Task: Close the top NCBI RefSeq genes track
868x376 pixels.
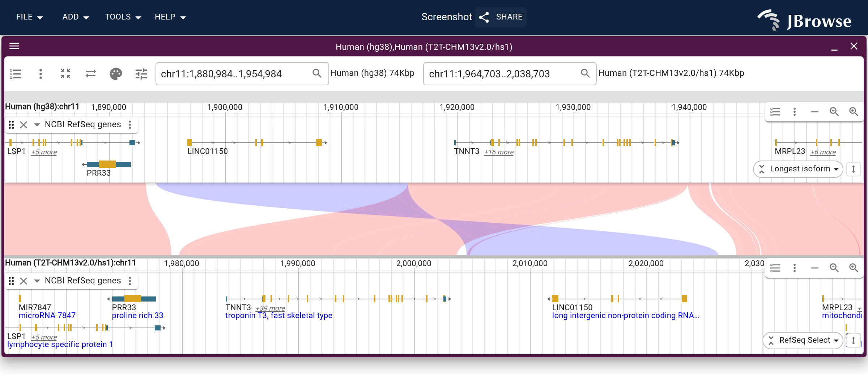Action: 24,125
